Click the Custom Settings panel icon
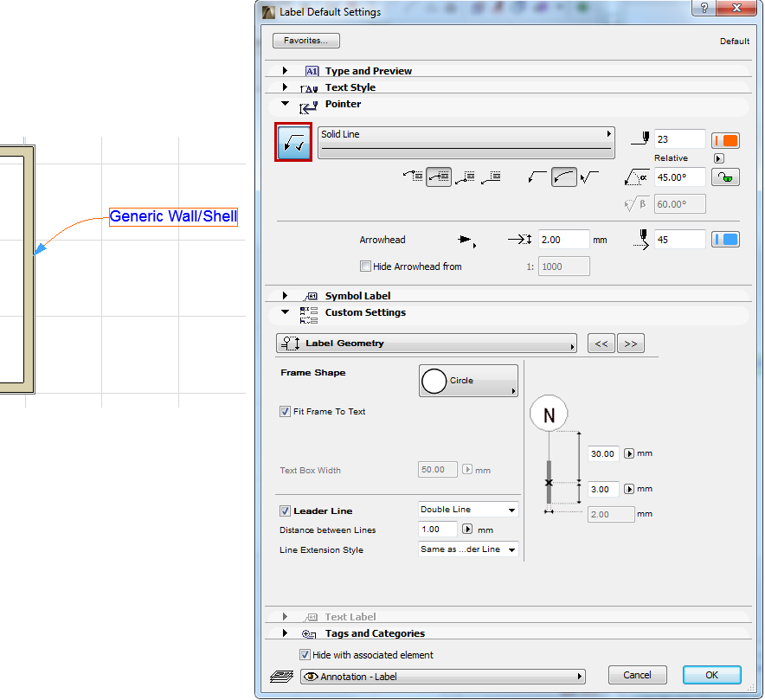This screenshot has width=765, height=700. point(309,315)
